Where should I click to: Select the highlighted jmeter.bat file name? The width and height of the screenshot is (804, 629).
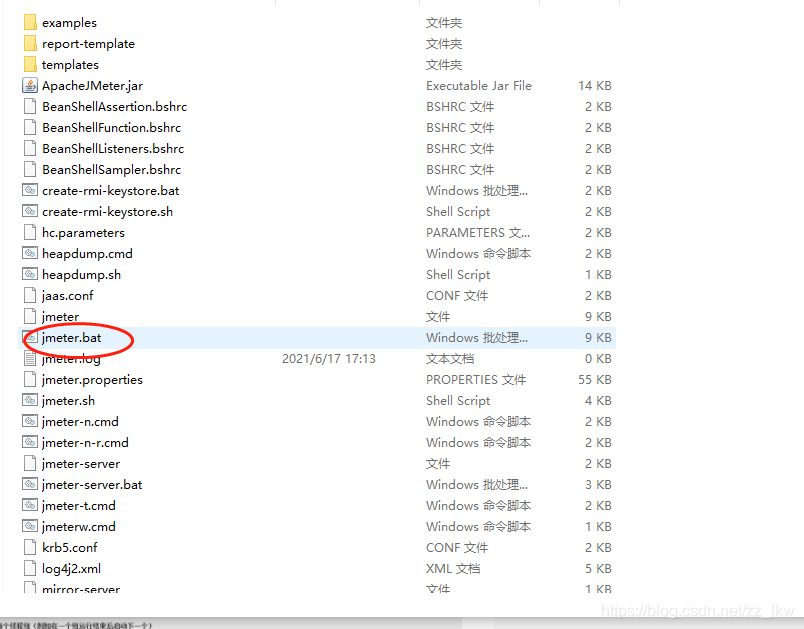71,338
